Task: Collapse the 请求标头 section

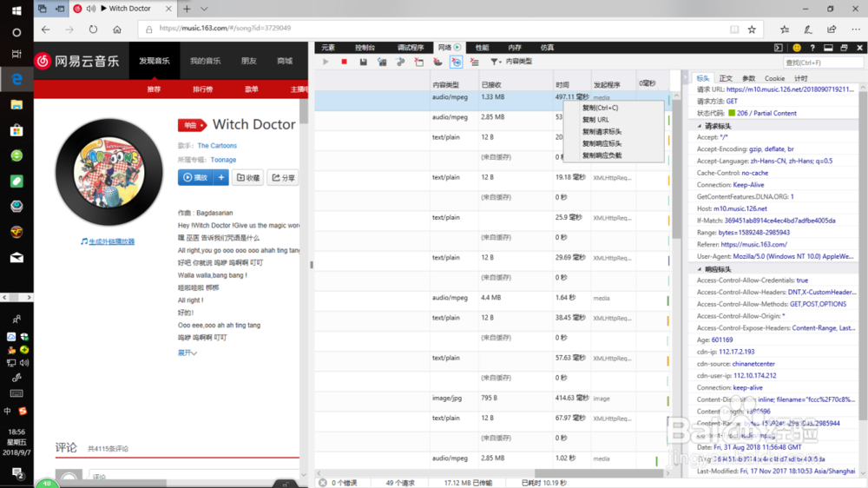Action: [700, 126]
